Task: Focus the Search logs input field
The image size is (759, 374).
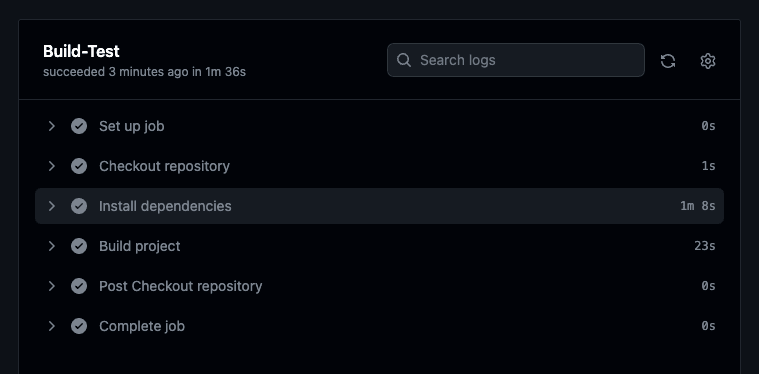Action: pyautogui.click(x=516, y=60)
